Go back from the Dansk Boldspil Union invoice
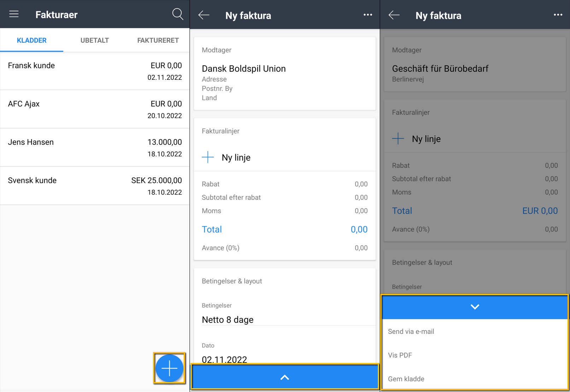 point(204,15)
